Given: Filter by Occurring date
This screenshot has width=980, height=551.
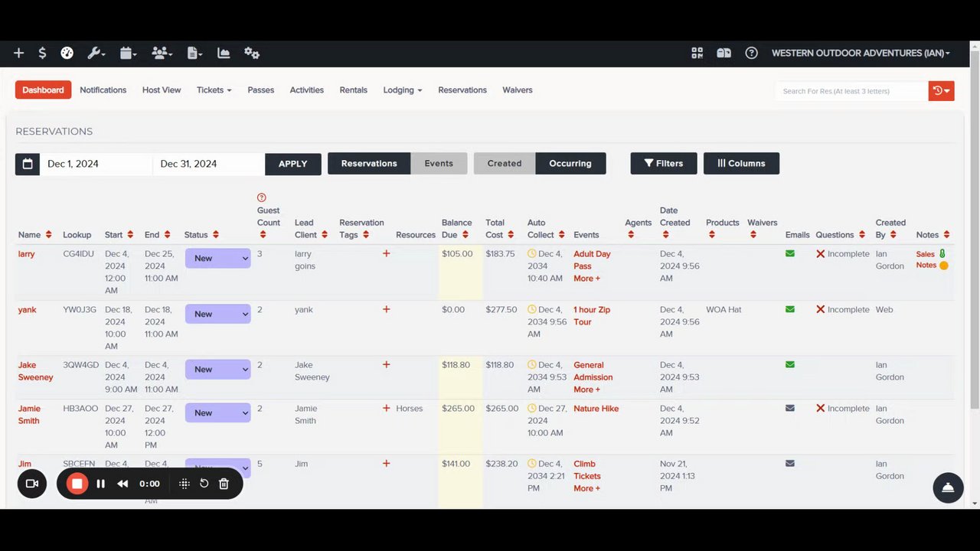Looking at the screenshot, I should click(x=570, y=164).
